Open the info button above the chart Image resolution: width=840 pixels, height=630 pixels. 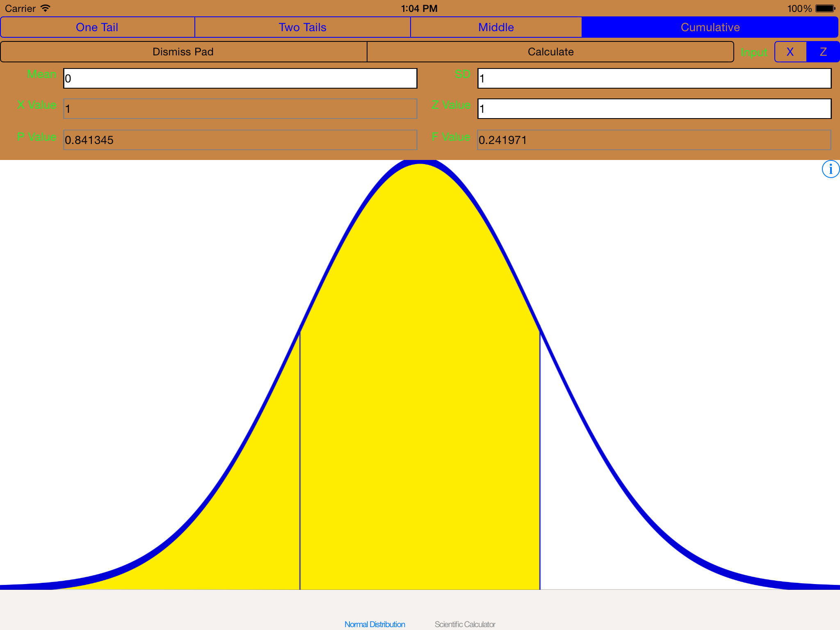831,169
